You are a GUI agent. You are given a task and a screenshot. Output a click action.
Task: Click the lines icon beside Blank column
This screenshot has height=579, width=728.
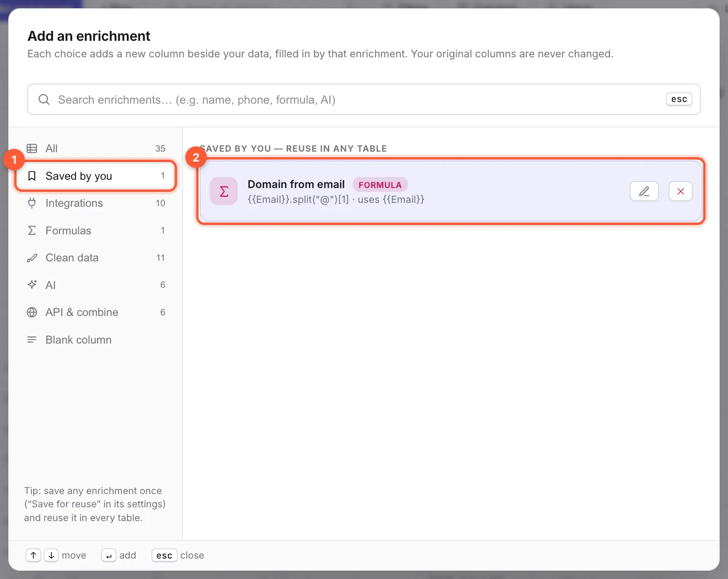[x=32, y=340]
